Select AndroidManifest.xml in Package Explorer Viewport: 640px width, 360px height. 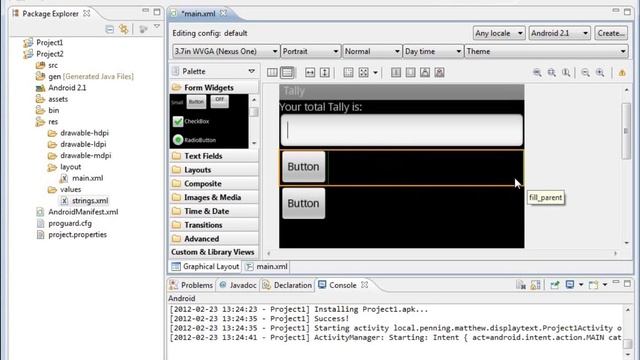pyautogui.click(x=78, y=212)
